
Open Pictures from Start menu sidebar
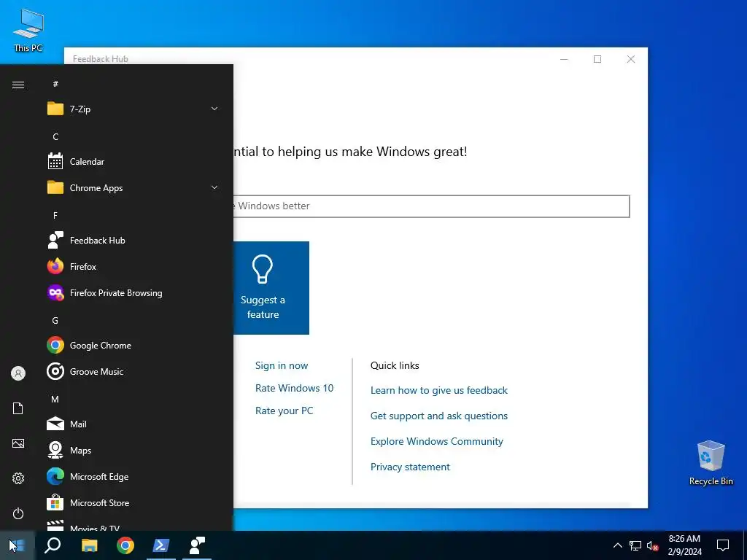(x=18, y=443)
